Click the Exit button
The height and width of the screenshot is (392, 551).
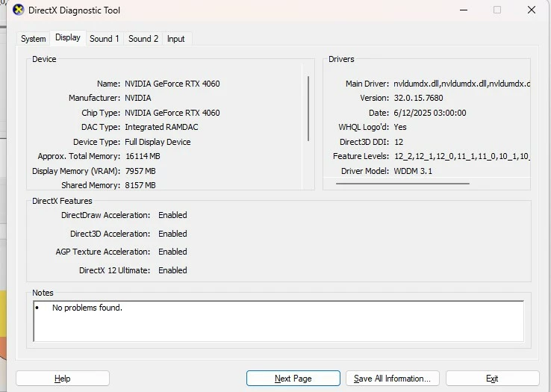point(492,379)
